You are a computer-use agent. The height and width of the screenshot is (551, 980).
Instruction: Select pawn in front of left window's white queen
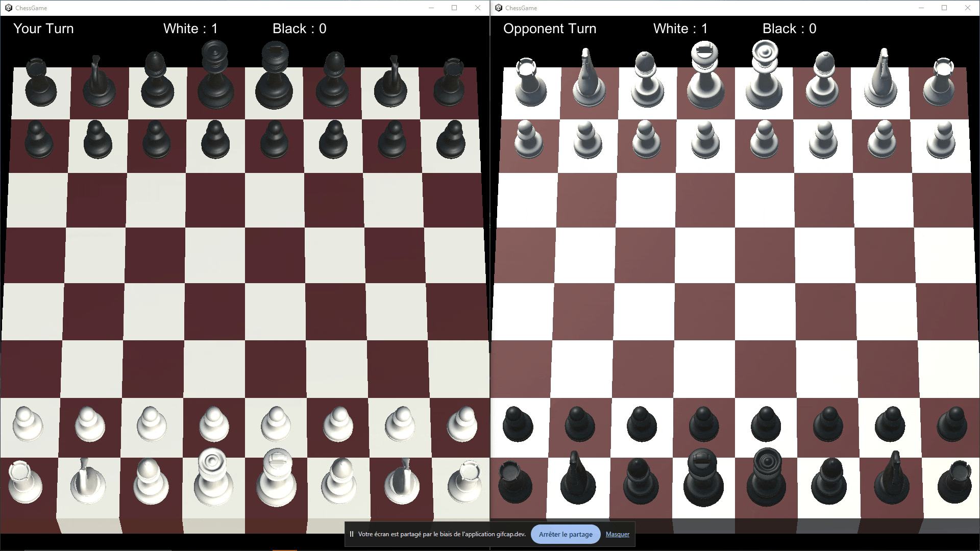tap(213, 423)
